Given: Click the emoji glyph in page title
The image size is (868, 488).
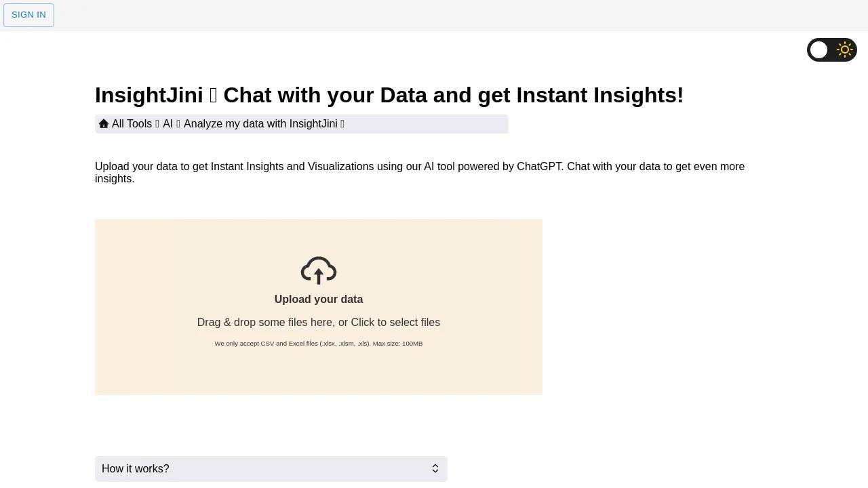Looking at the screenshot, I should 213,96.
